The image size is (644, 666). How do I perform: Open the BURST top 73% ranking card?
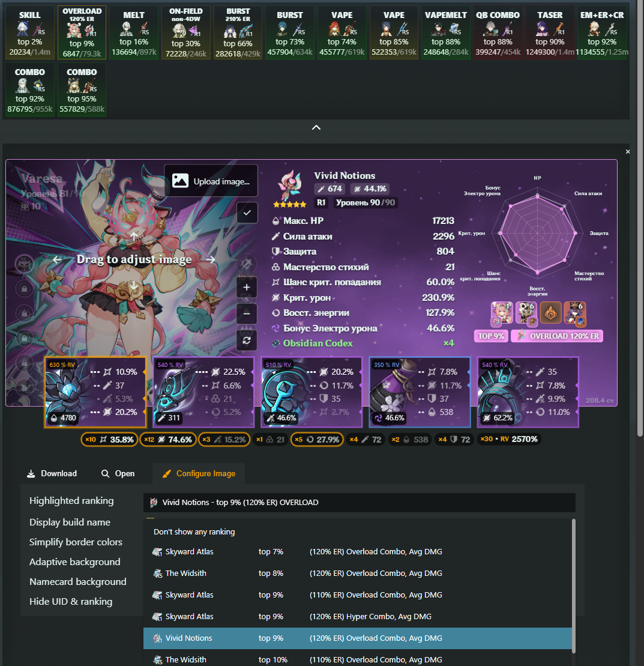[x=290, y=32]
